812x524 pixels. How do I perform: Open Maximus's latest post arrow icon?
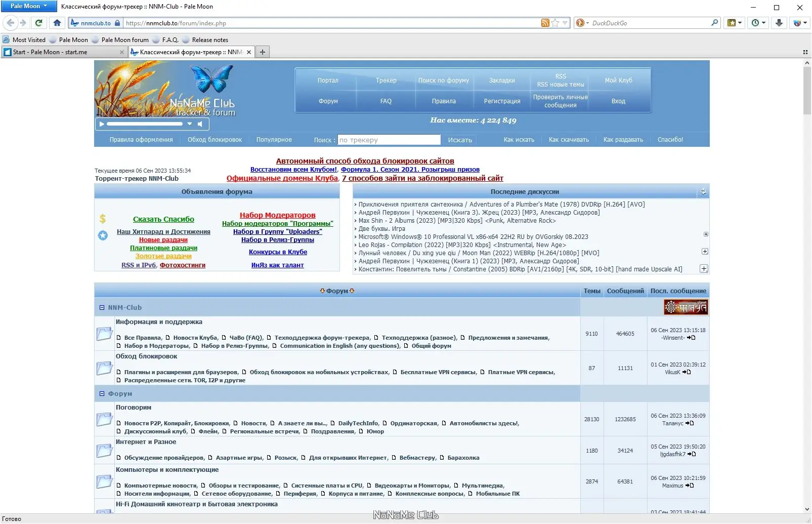coord(690,486)
